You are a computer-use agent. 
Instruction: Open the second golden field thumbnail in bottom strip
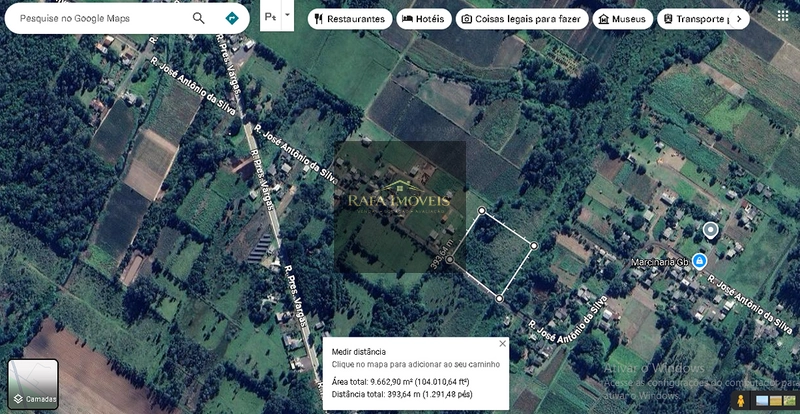(776, 401)
